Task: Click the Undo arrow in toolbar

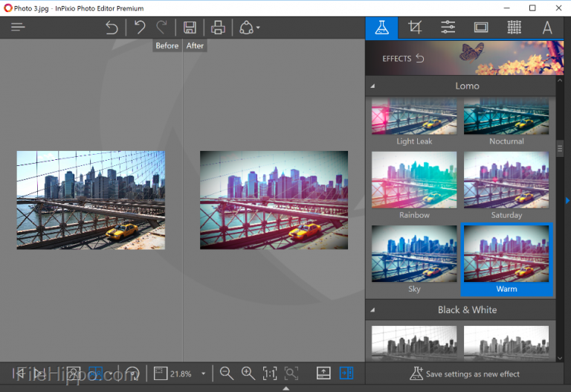Action: 140,28
